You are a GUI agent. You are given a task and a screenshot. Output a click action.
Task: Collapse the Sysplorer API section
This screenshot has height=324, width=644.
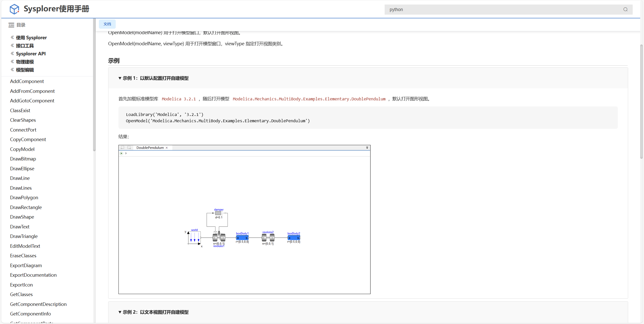click(x=12, y=54)
